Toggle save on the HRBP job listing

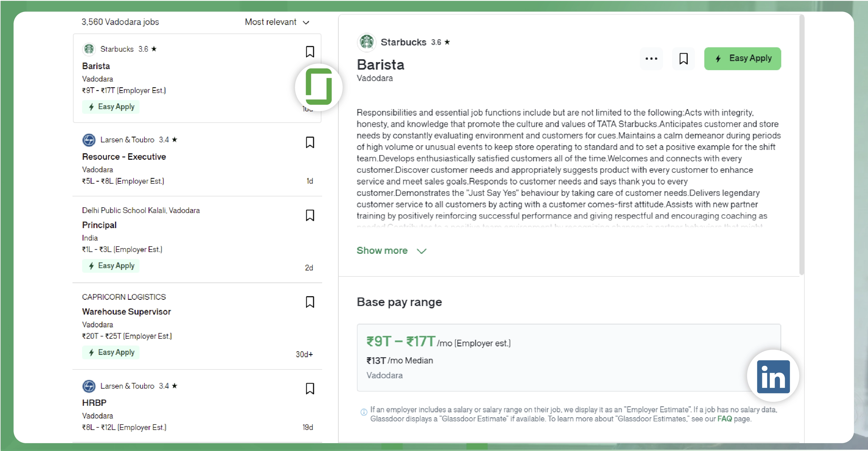click(x=310, y=389)
